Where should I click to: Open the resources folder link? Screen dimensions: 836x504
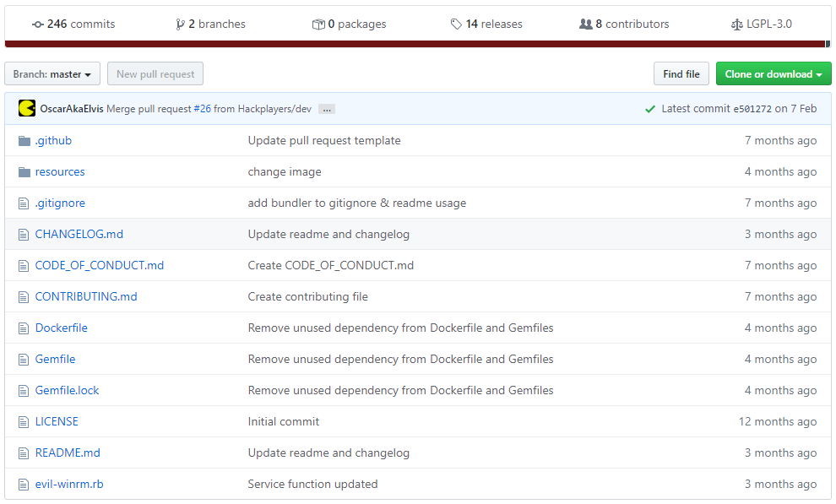tap(60, 172)
